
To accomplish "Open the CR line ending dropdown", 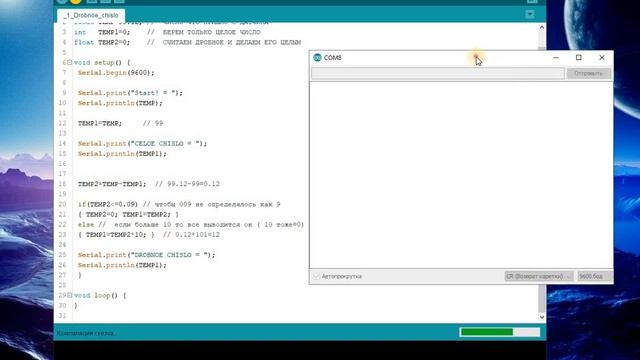I will pyautogui.click(x=539, y=276).
